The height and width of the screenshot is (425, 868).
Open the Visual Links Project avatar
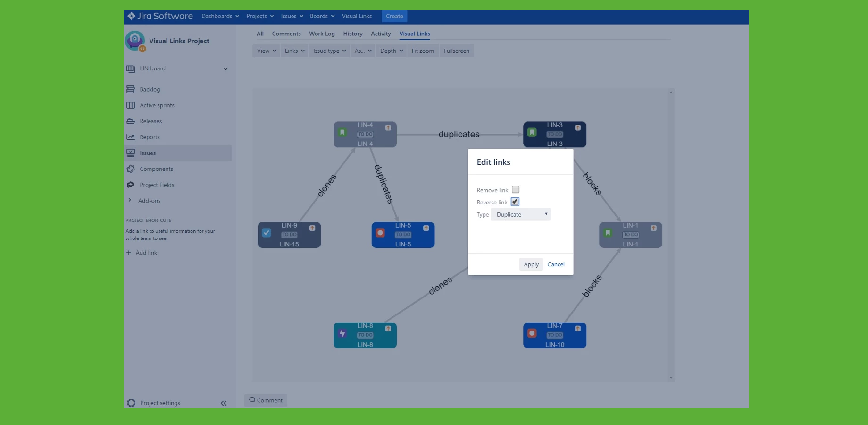pyautogui.click(x=135, y=41)
